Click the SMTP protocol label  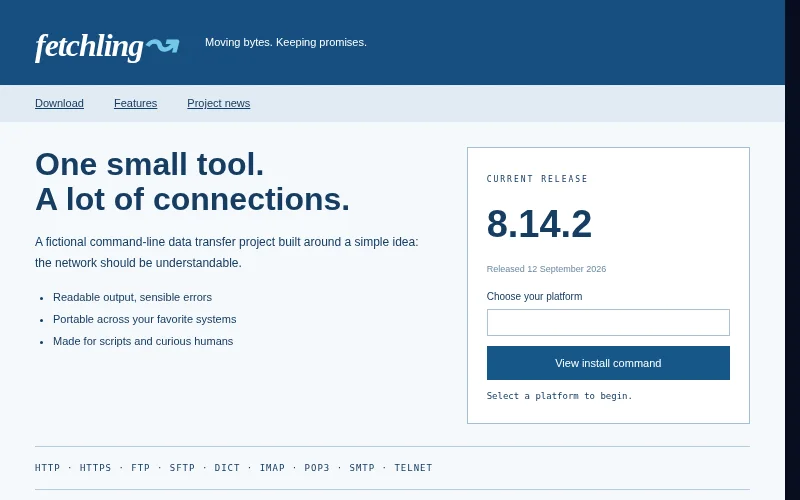(362, 468)
